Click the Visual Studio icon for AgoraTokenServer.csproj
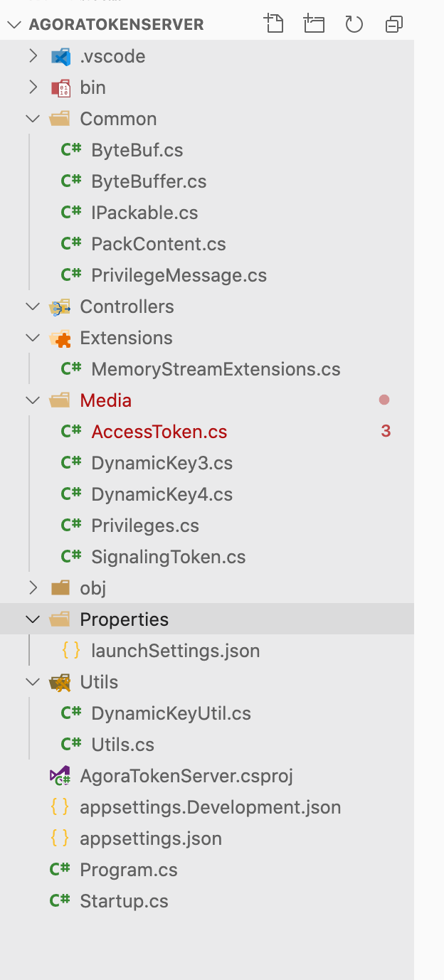Image resolution: width=444 pixels, height=980 pixels. click(60, 775)
